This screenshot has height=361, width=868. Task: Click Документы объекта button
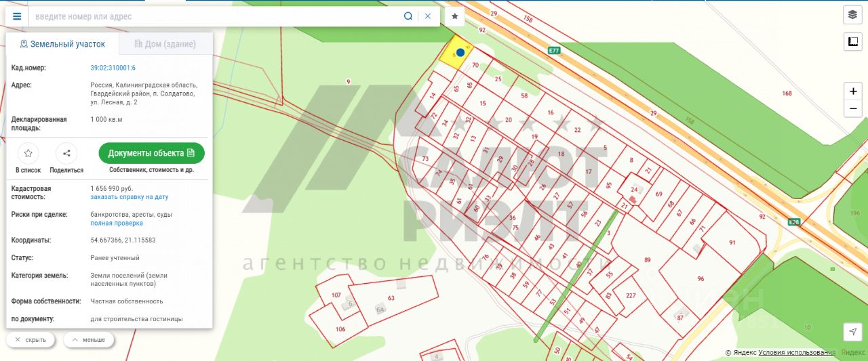[152, 153]
